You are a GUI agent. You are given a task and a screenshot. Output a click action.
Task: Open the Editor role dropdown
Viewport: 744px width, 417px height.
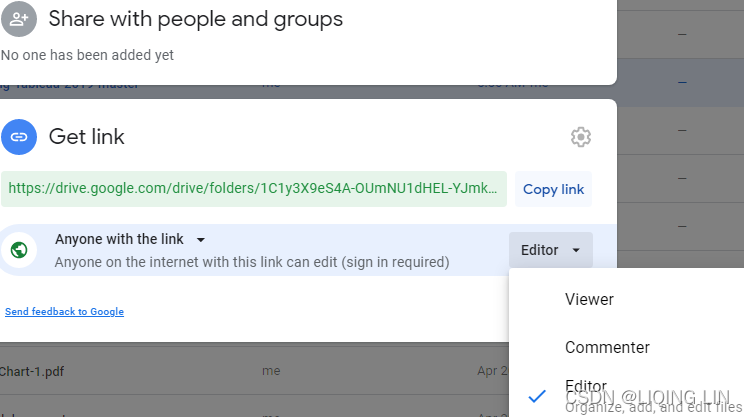click(550, 250)
